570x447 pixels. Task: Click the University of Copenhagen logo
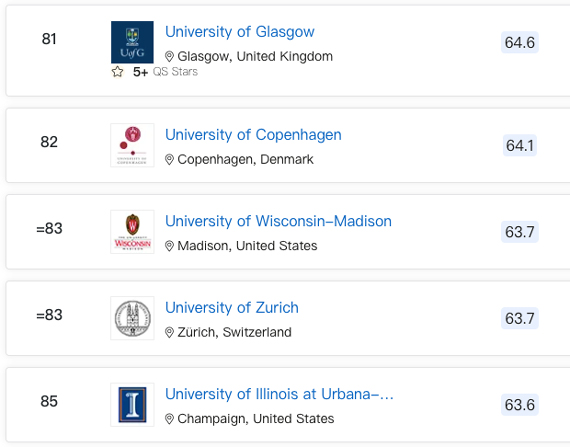(132, 145)
